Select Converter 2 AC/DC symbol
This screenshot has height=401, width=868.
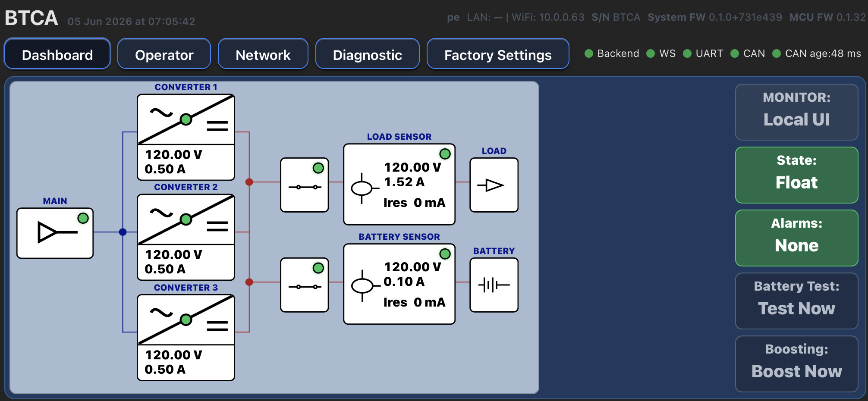(x=186, y=220)
